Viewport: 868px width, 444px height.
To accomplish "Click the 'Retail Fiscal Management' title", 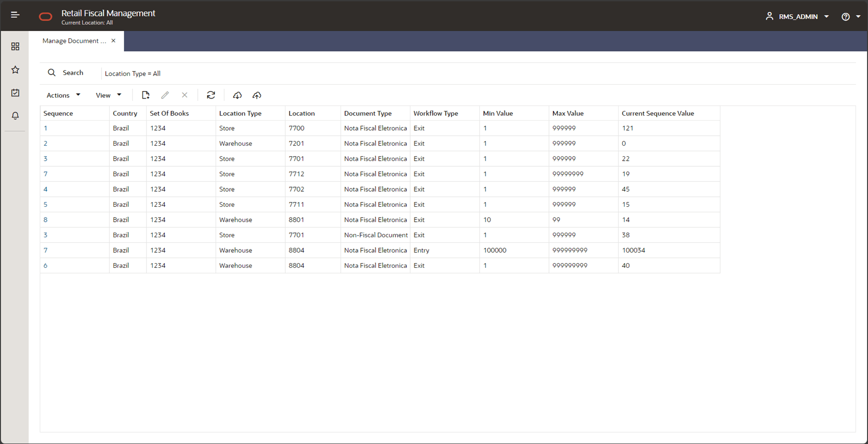I will coord(108,13).
